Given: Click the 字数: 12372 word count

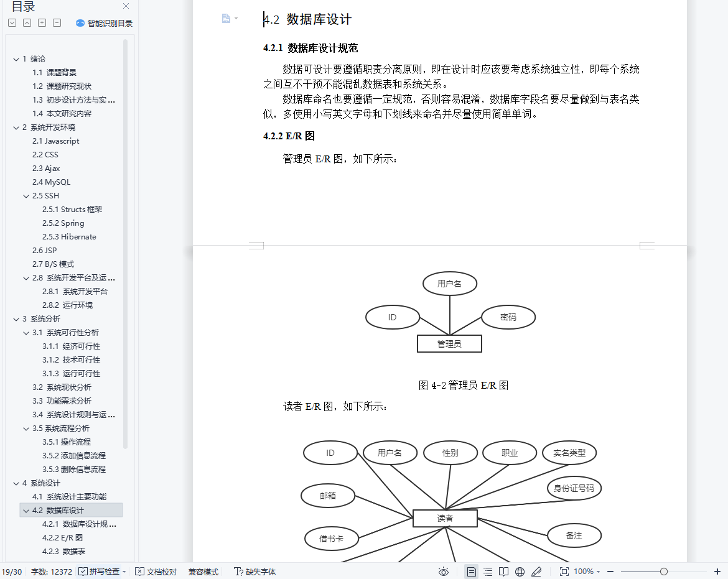Looking at the screenshot, I should coord(52,572).
